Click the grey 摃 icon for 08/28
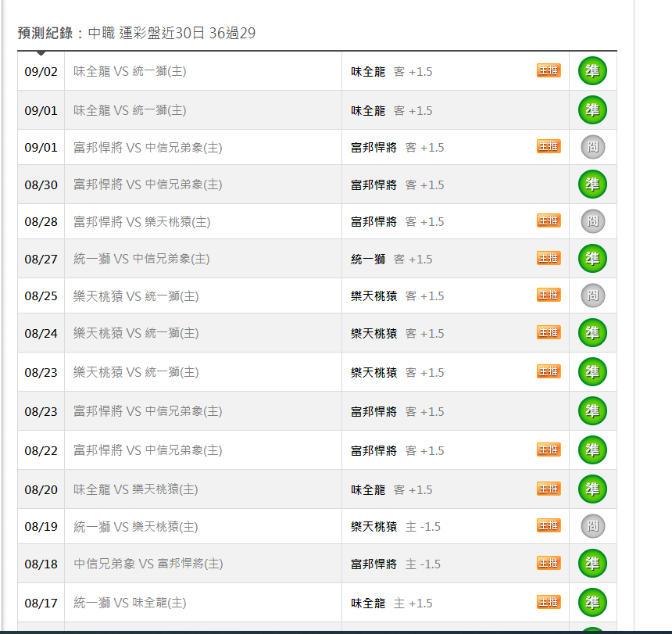This screenshot has width=672, height=634. 593,221
